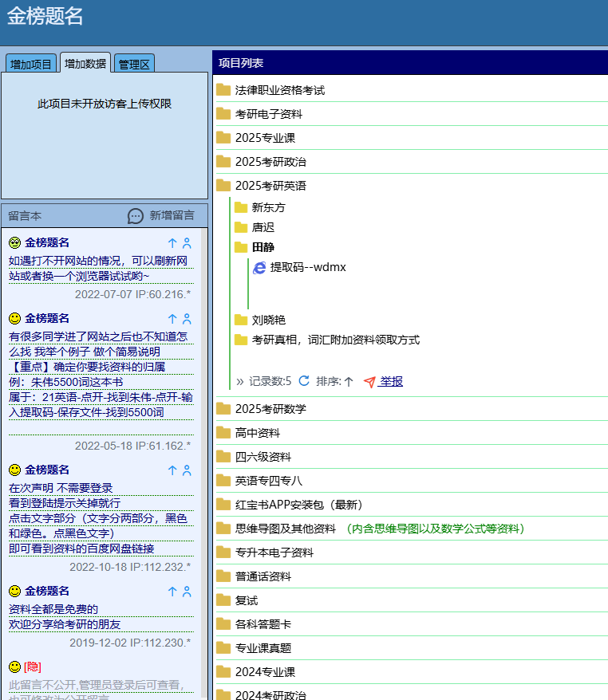Screen dimensions: 608x700
Task: Expand the 刘晓艳 subfolder
Action: (268, 320)
